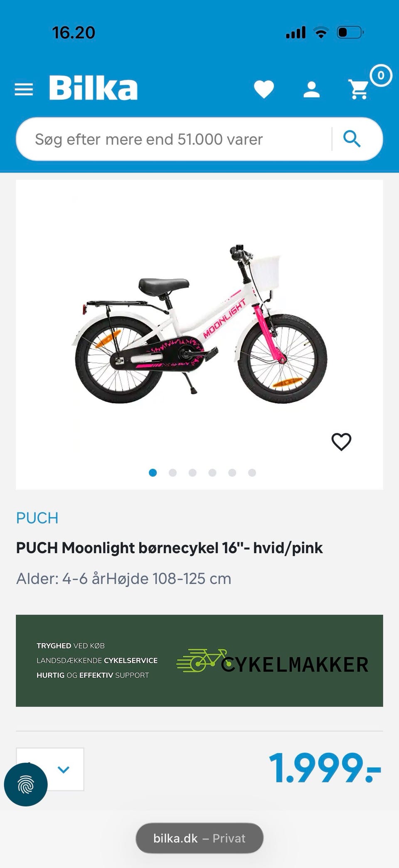Open the shopping cart
Viewport: 399px width, 868px height.
[x=358, y=89]
